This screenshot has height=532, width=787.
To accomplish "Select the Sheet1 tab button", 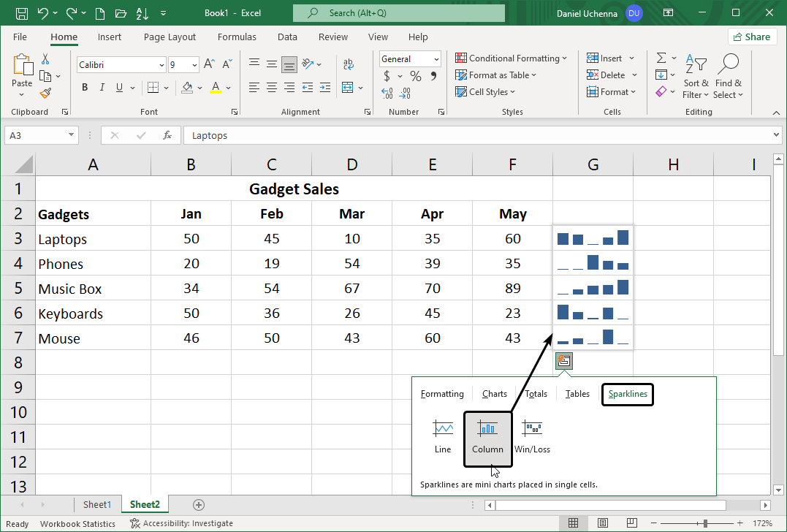I will 98,504.
